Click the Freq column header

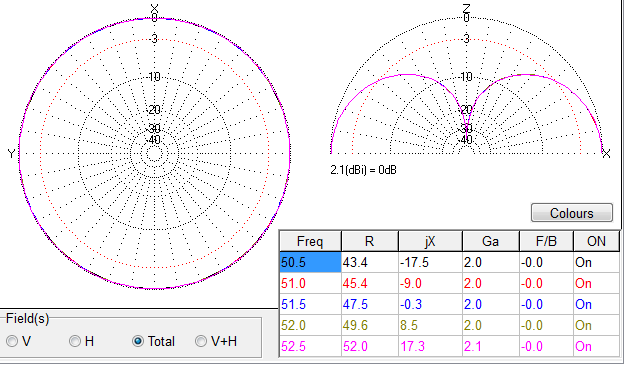coord(310,241)
